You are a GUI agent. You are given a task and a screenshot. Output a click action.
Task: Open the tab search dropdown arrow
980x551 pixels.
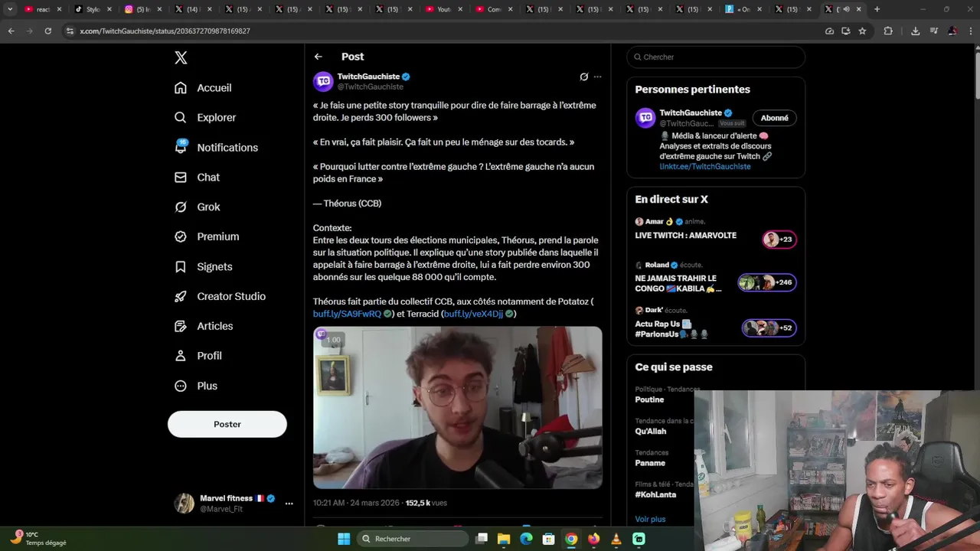coord(10,9)
